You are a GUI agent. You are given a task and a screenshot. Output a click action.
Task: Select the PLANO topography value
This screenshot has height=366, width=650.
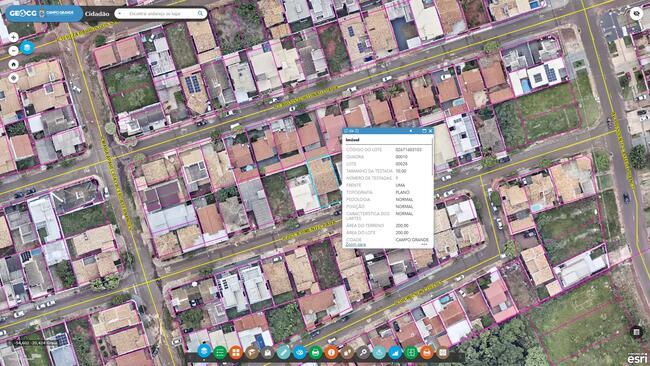[403, 192]
